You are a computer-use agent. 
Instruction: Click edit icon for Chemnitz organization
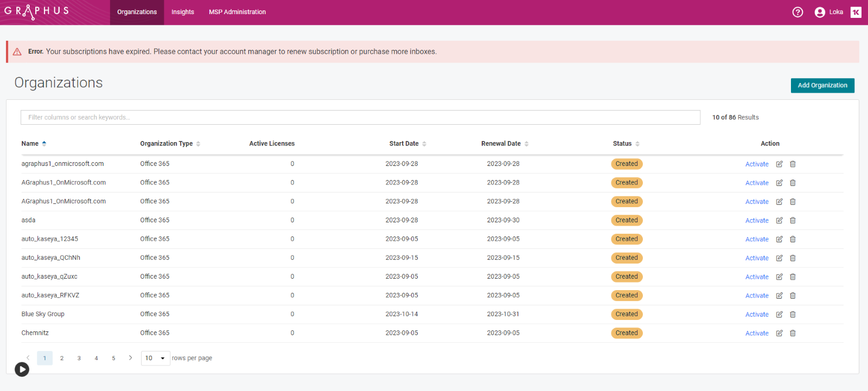click(779, 333)
